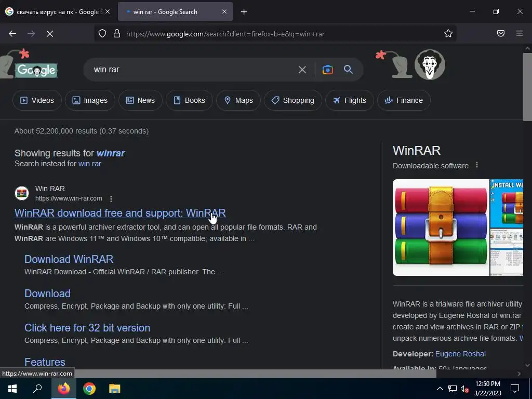Screen dimensions: 532x399
Task: Open the 'Download' sitelink
Action: tap(47, 294)
